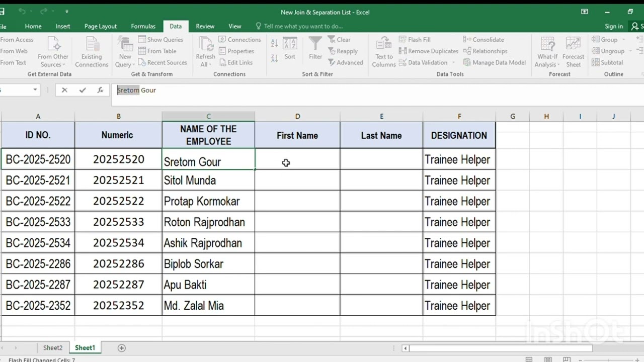This screenshot has width=644, height=362.
Task: Click Edit Links
Action: point(235,63)
